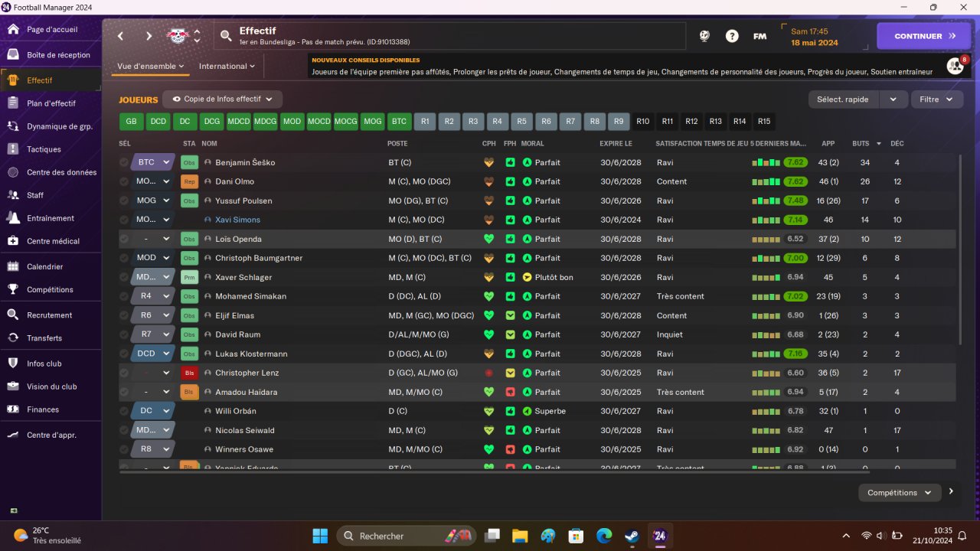Go to Dynamique de grp. section
This screenshot has height=551, width=980.
(x=50, y=126)
